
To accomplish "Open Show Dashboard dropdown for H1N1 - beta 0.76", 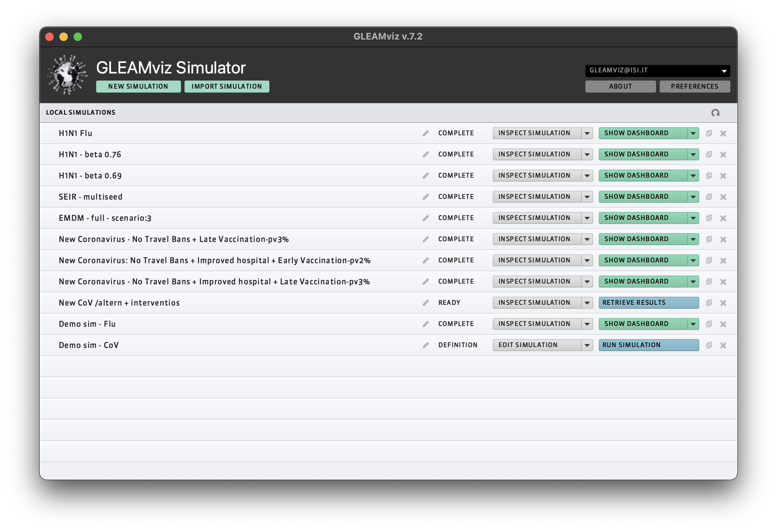I will (x=693, y=154).
